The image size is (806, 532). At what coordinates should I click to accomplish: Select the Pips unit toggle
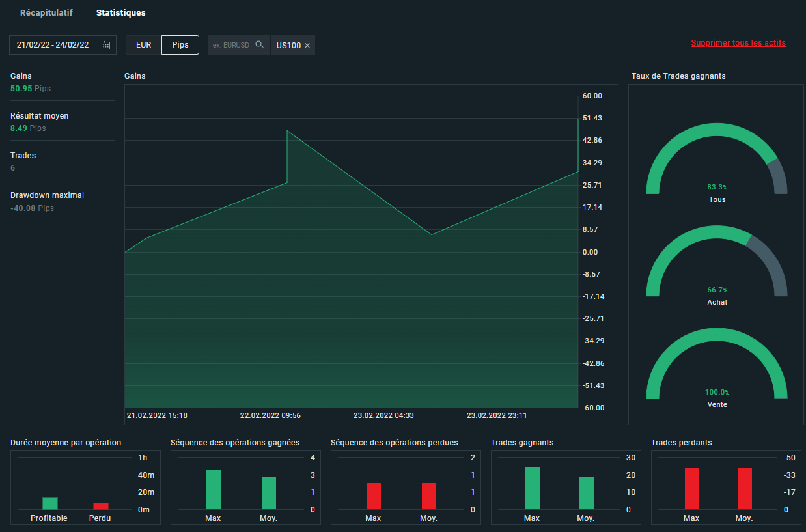(180, 45)
